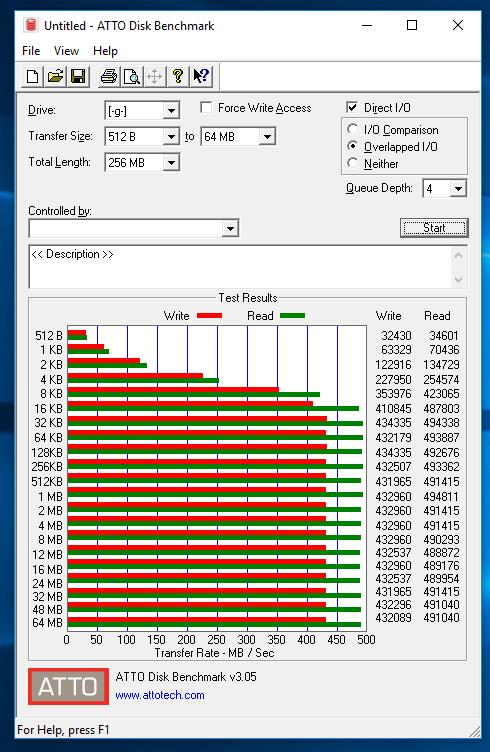This screenshot has height=752, width=490.
Task: Expand the Transfer Size 512 B dropdown
Action: [171, 137]
